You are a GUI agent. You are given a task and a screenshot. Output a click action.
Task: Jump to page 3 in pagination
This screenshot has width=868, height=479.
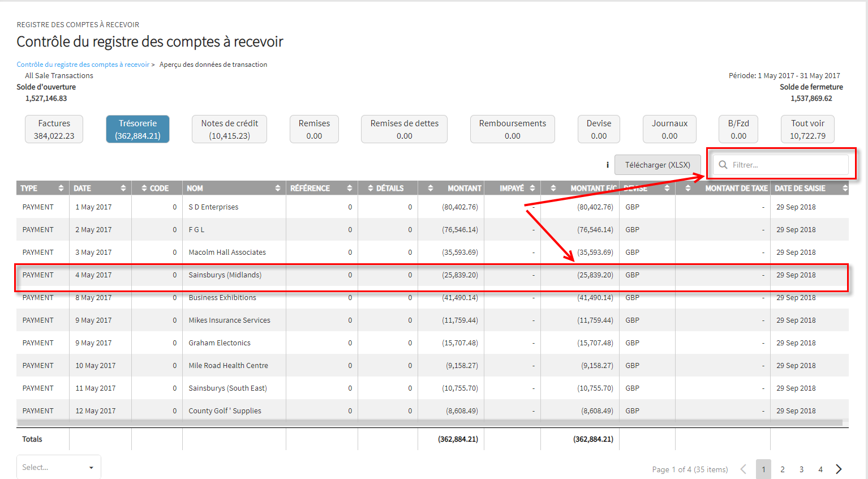pyautogui.click(x=801, y=469)
